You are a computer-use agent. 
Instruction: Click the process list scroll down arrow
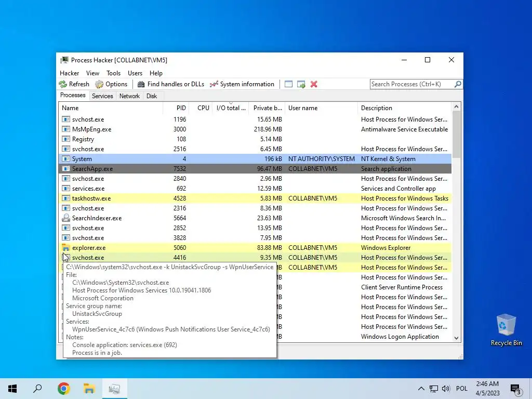coord(456,338)
